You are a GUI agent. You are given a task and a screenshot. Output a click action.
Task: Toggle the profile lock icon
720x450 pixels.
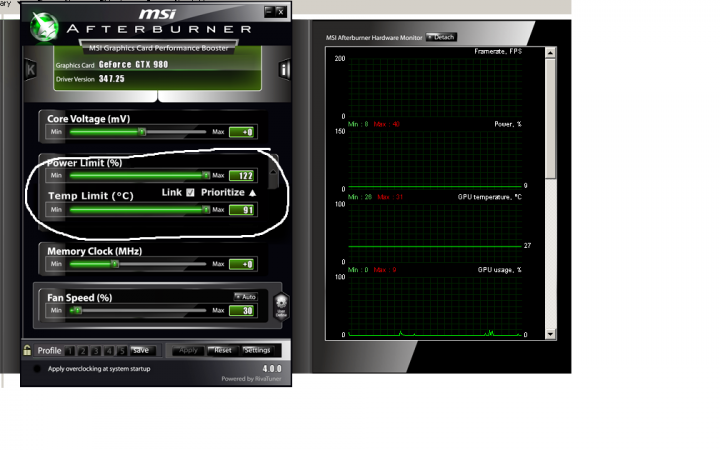tap(27, 350)
